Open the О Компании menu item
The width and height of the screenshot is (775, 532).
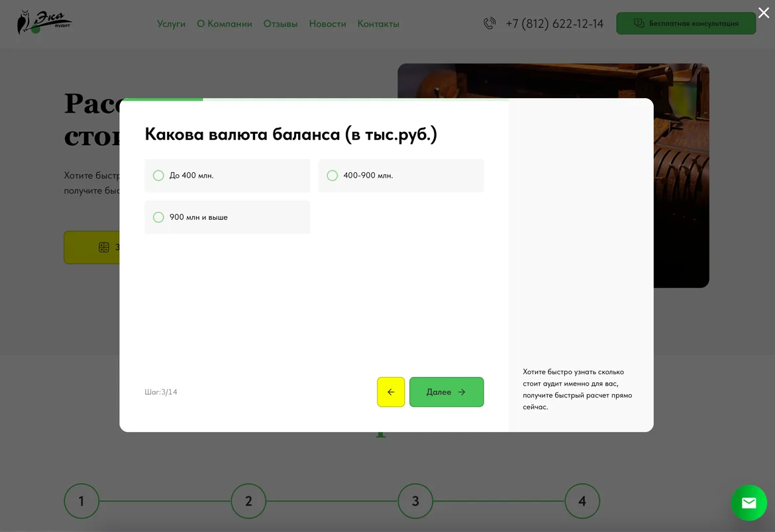[x=224, y=23]
